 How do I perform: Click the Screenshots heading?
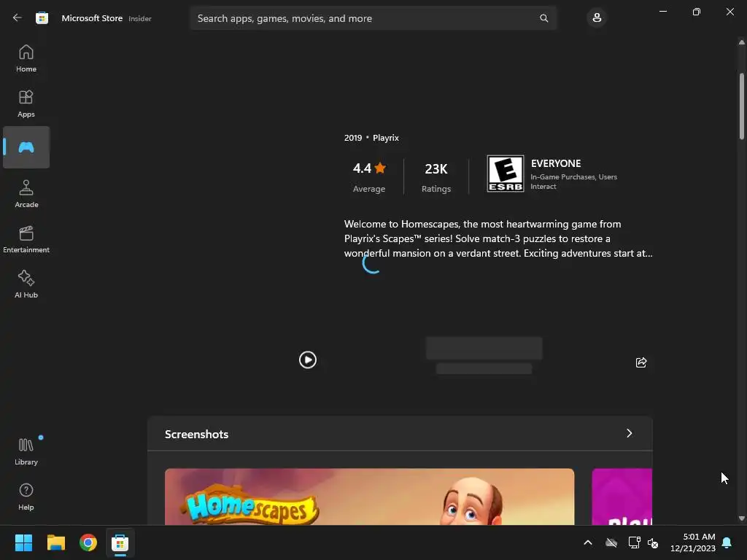pyautogui.click(x=196, y=435)
